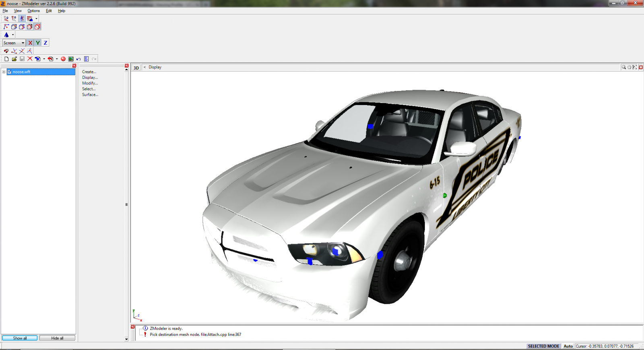The width and height of the screenshot is (644, 350).
Task: Click the undo arrow icon
Action: [x=78, y=59]
